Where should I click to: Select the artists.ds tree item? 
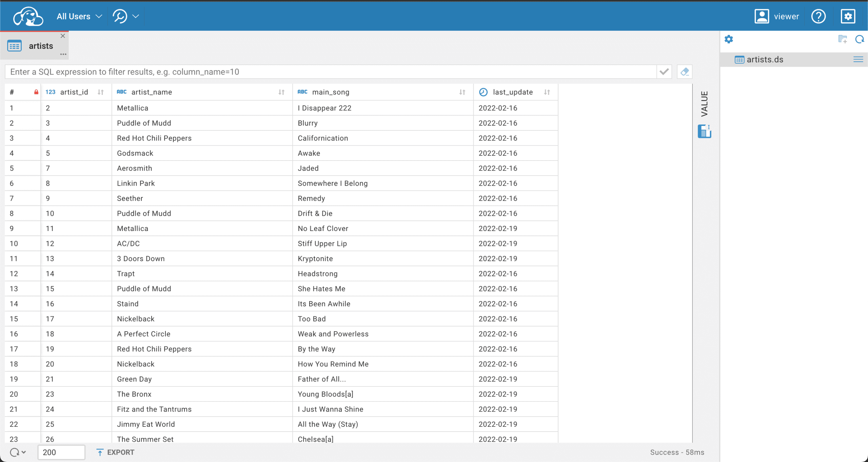coord(793,60)
